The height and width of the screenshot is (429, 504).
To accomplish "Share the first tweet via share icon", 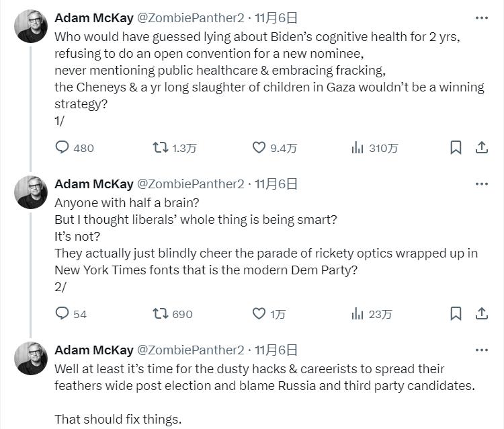I will tap(482, 148).
